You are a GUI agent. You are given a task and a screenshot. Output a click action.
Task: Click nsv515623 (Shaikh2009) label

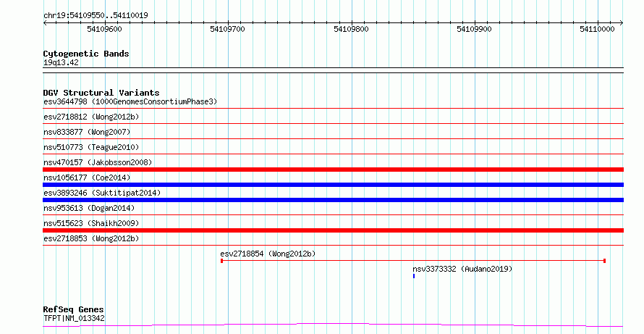[x=91, y=223]
